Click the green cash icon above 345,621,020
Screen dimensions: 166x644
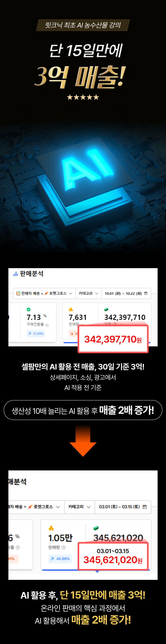(x=96, y=528)
